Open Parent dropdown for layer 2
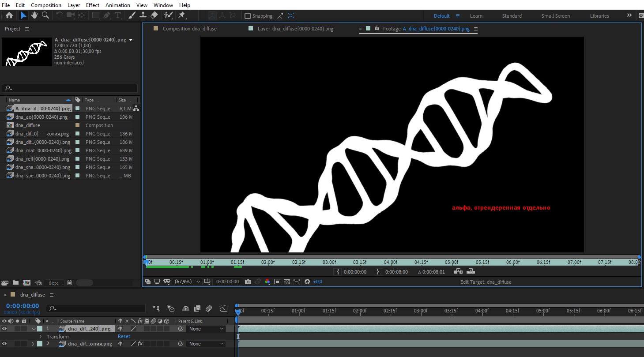Viewport: 644px width, 357px height. [x=207, y=344]
